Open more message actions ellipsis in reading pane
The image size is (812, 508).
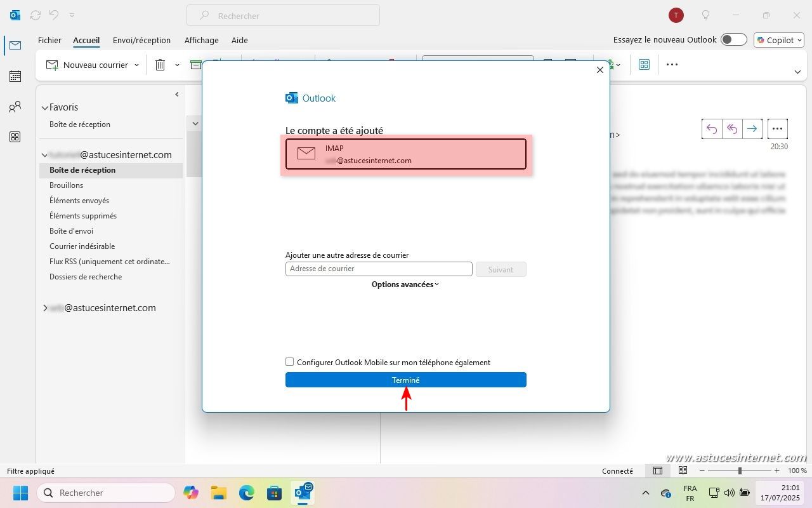(778, 129)
